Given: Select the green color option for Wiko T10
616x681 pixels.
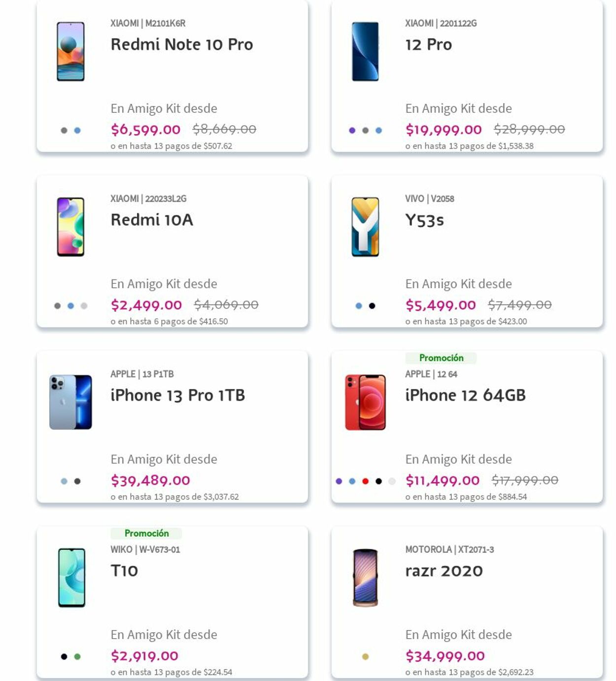Looking at the screenshot, I should point(77,657).
